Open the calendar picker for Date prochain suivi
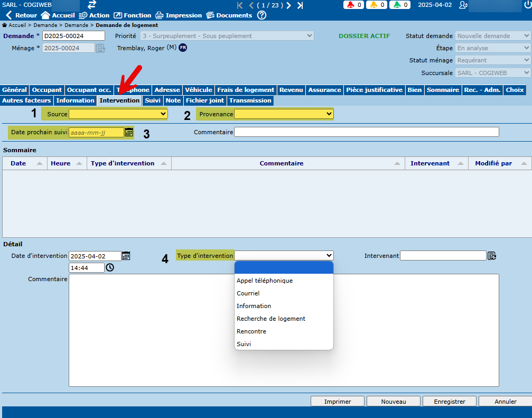Viewport: 532px width, 418px height. click(x=129, y=132)
